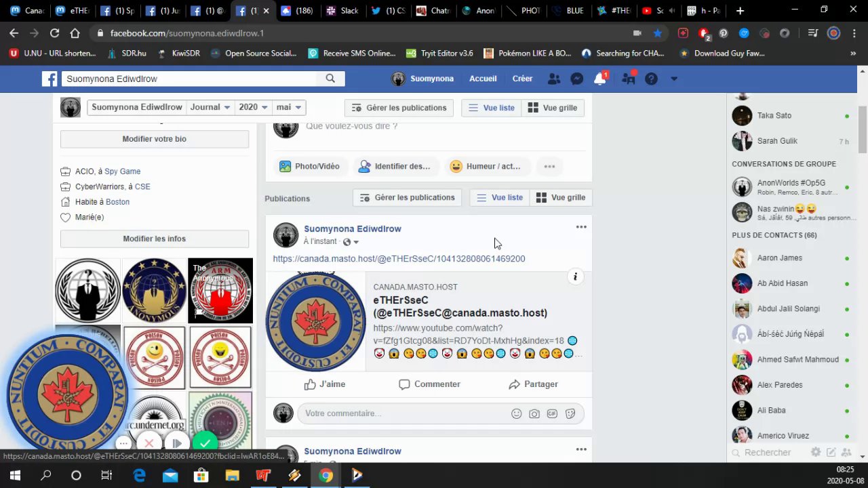Click Modifier les infos button

[x=155, y=239]
